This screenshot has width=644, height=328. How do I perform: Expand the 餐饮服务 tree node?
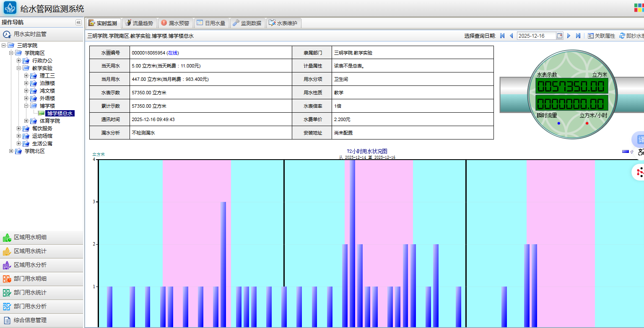pyautogui.click(x=19, y=129)
